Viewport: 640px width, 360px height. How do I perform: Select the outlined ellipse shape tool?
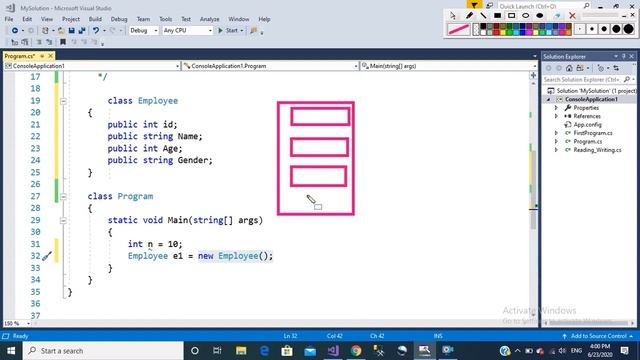click(526, 16)
